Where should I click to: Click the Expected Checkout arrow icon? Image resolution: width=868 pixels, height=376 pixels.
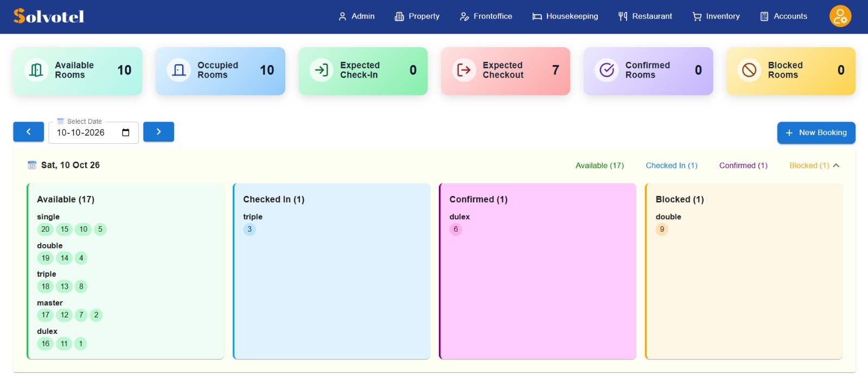click(464, 70)
